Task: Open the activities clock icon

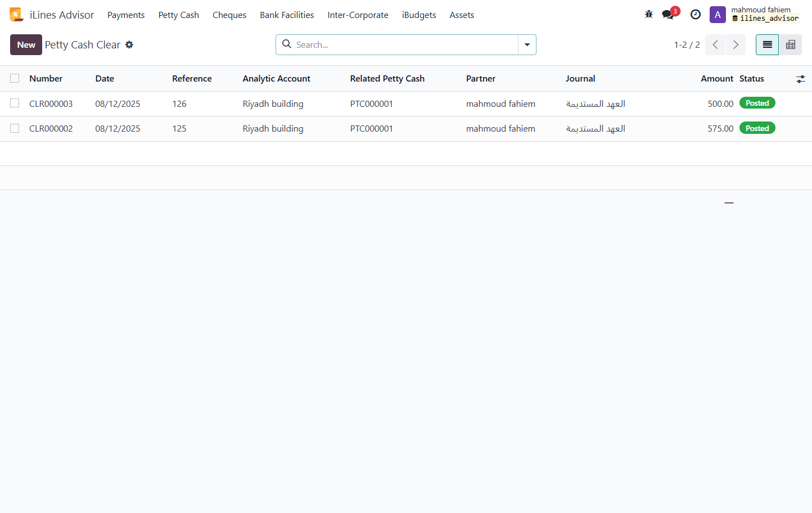Action: tap(696, 15)
